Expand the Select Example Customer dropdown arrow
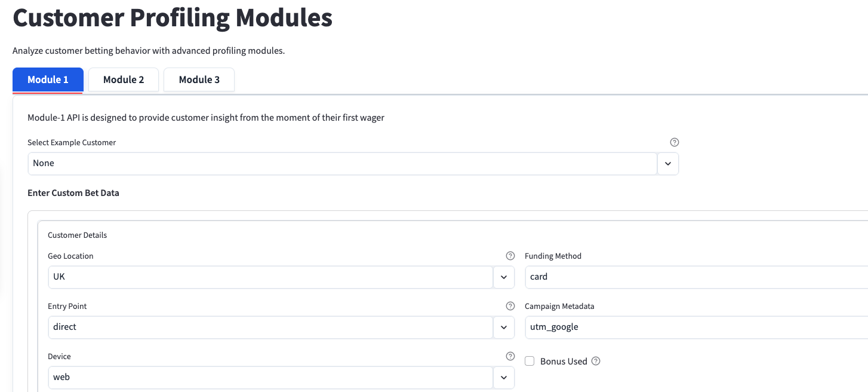Viewport: 868px width, 392px height. [668, 163]
